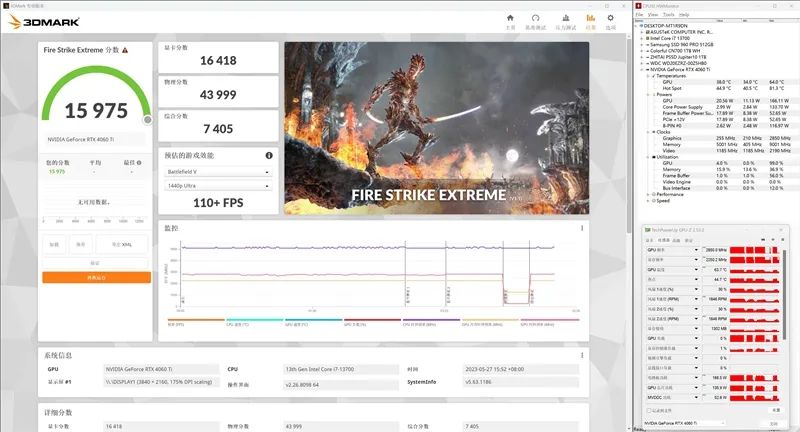800x432 pixels.
Task: Click the v5.63.1186 SystemInfo value
Action: coord(521,382)
